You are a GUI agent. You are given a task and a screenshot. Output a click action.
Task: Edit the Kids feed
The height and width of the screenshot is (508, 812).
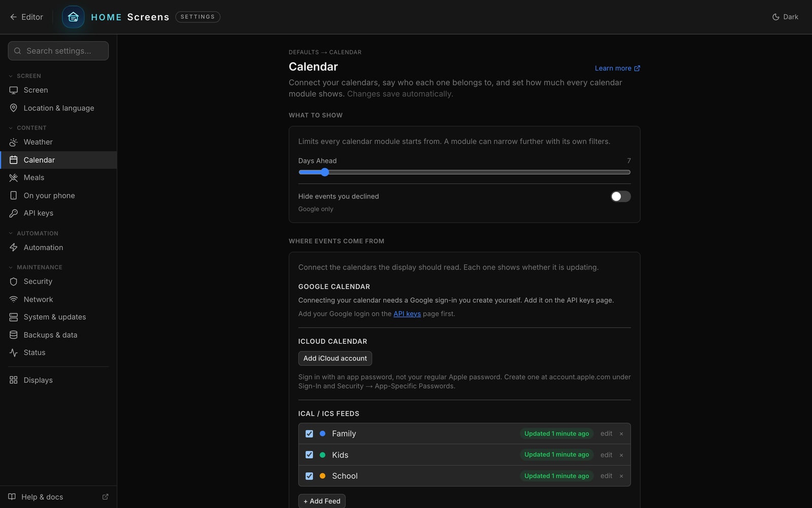click(x=606, y=455)
